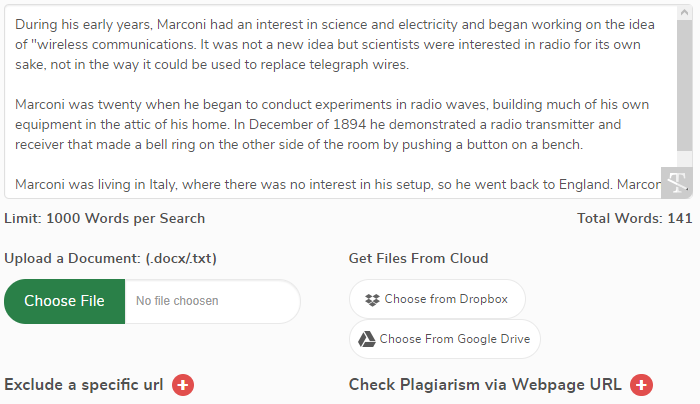Screen dimensions: 700x404
Task: Click the Total Words: 141 counter
Action: coord(634,218)
